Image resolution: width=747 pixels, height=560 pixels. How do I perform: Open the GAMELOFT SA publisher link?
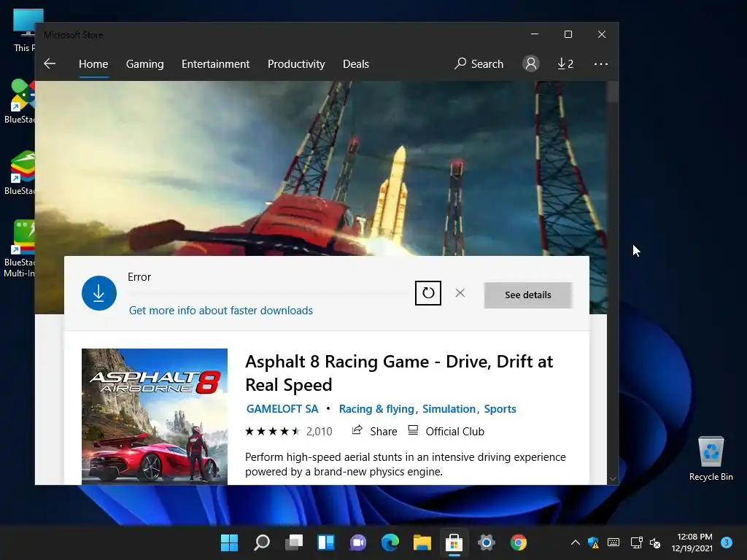click(x=282, y=408)
